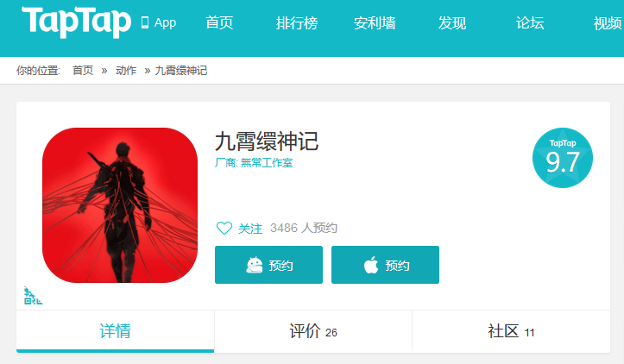Image resolution: width=624 pixels, height=364 pixels.
Task: Select the 详情 tab
Action: pyautogui.click(x=115, y=331)
